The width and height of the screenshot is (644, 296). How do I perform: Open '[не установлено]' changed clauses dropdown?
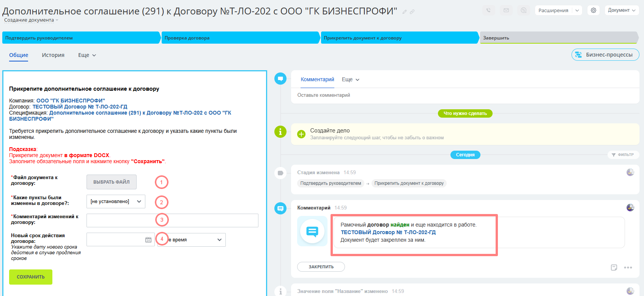pos(116,202)
